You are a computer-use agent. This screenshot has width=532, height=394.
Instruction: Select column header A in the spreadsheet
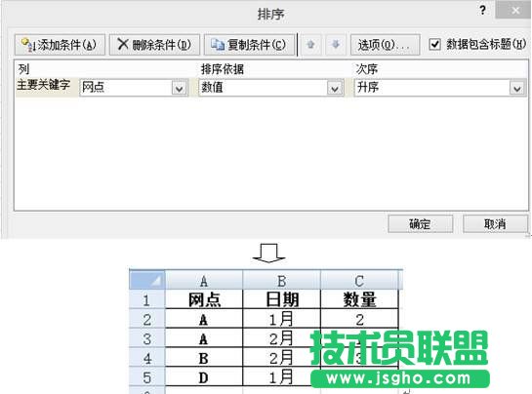[x=204, y=280]
